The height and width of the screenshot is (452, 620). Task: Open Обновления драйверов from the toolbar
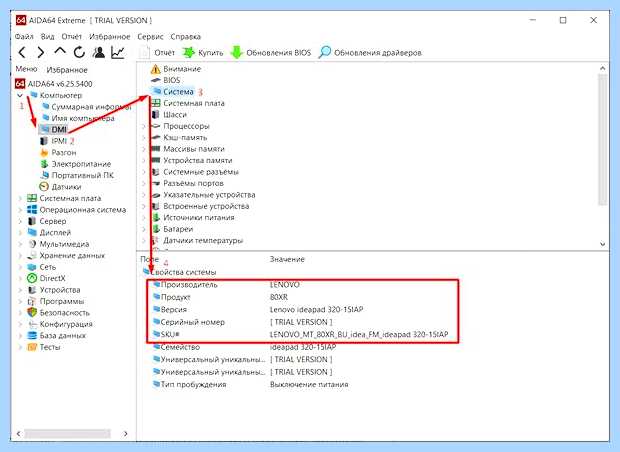tap(370, 53)
